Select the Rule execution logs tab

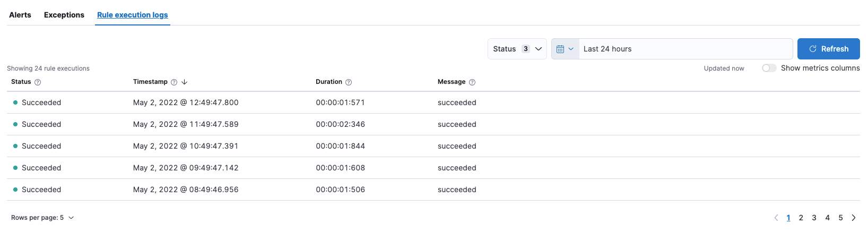tap(133, 15)
